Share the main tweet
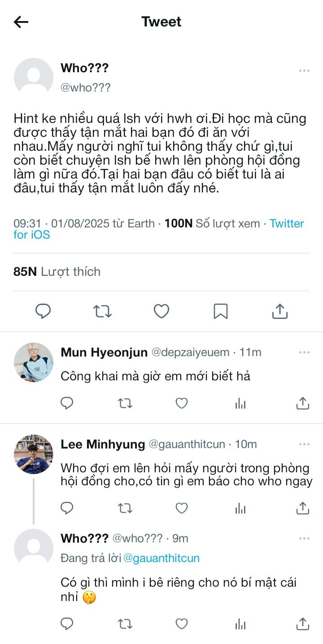323x644 pixels. [279, 311]
